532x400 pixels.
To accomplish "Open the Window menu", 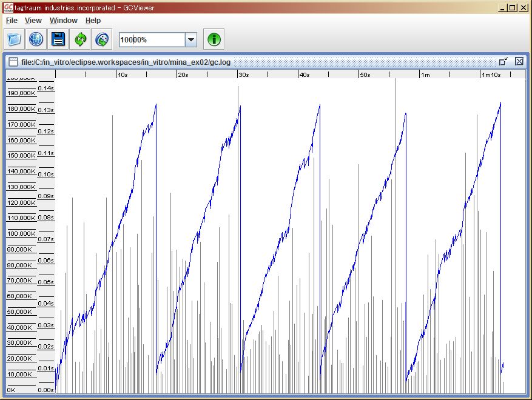I will point(64,21).
